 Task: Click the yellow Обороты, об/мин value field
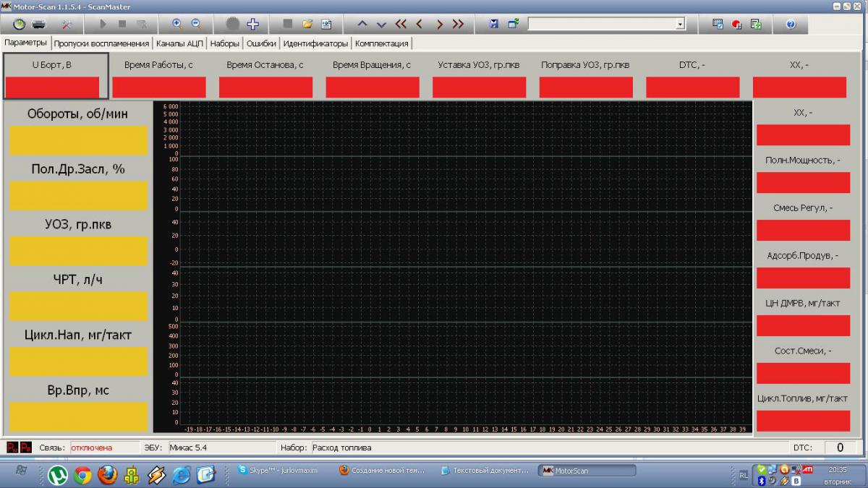point(78,140)
